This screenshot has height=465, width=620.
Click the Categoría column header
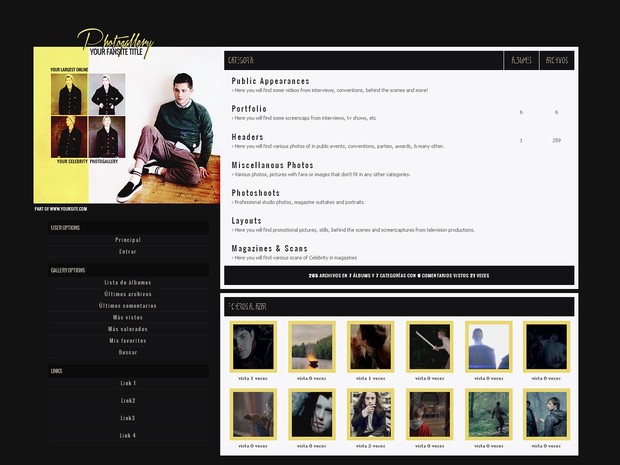click(241, 60)
